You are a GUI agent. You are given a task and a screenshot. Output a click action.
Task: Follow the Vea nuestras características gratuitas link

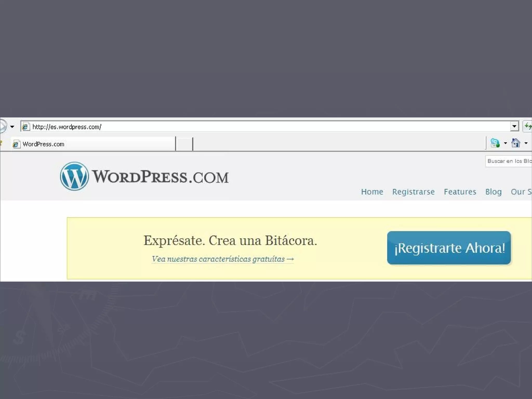(x=223, y=259)
